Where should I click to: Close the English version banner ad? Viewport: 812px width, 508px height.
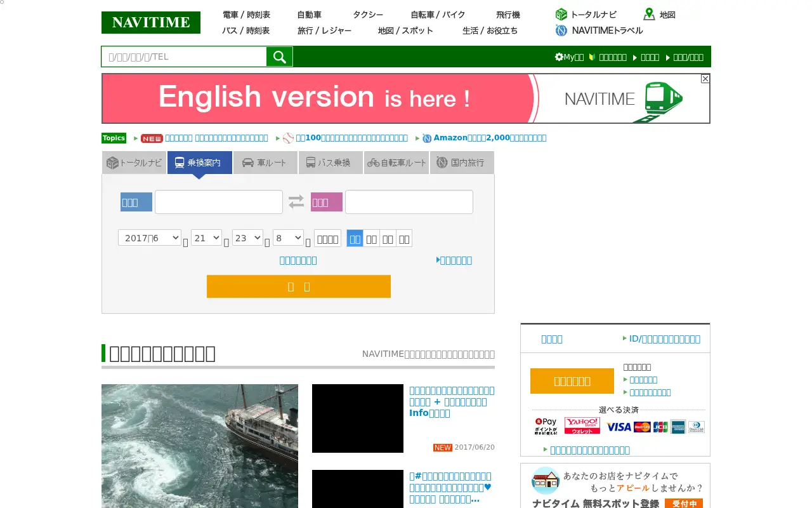click(x=705, y=79)
